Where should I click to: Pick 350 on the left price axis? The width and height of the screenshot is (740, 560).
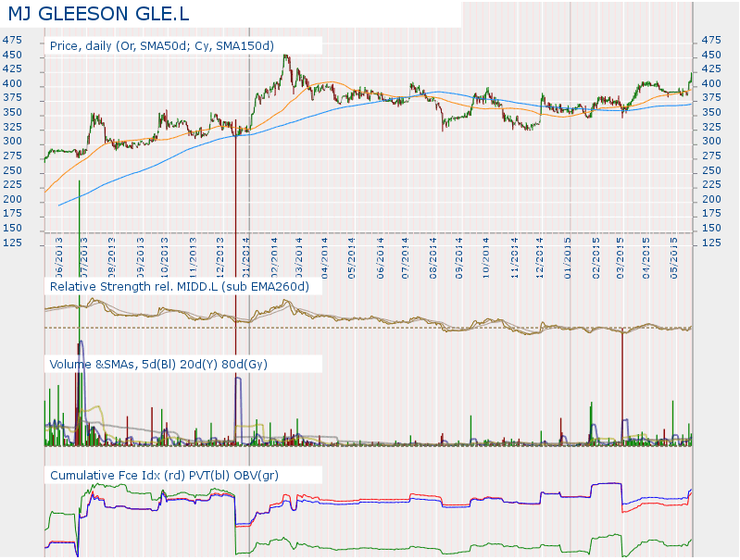12,112
